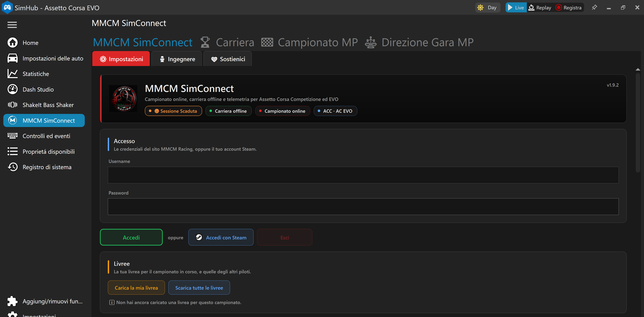This screenshot has width=644, height=317.
Task: Open Aggiungi/rimuovi funzioni puzzle icon
Action: coord(12,301)
